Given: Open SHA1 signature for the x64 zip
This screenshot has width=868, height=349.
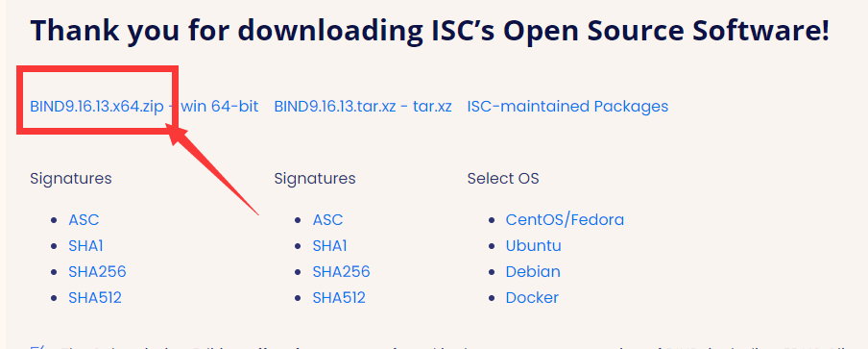Looking at the screenshot, I should 85,245.
